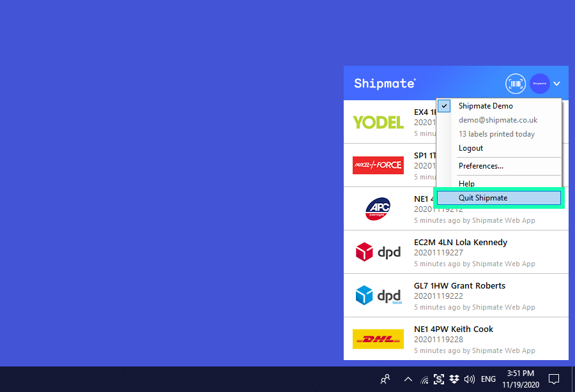Open the NE1 4PW Keith Cook label

[456, 339]
